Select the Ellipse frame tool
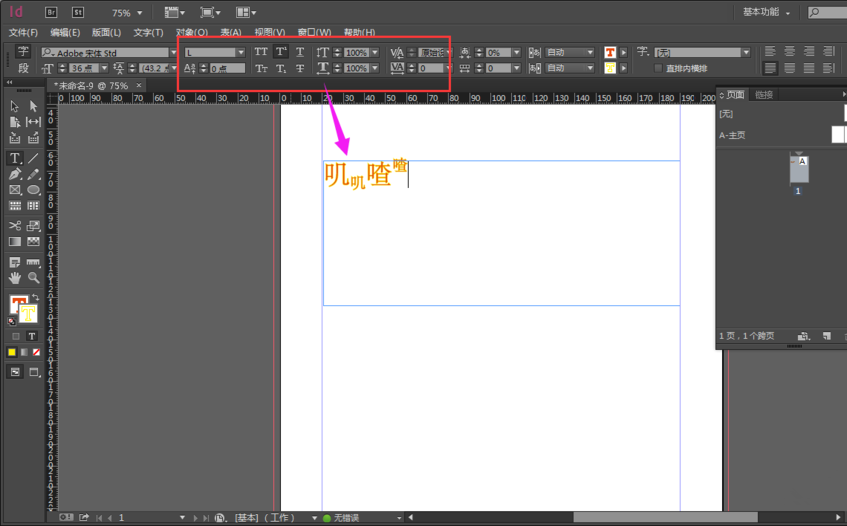 33,190
